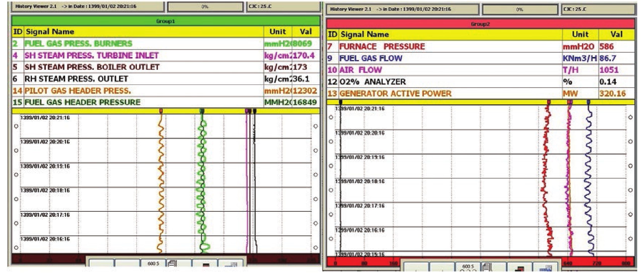Click the 600 S time span button in Group1
Image resolution: width=644 pixels, height=273 pixels.
click(153, 264)
